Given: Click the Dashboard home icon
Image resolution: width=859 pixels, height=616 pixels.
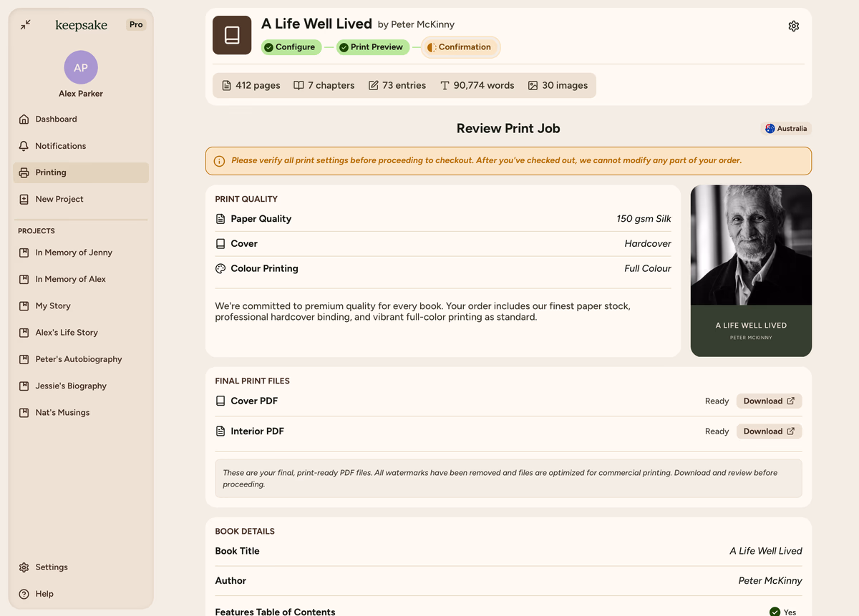Looking at the screenshot, I should pyautogui.click(x=24, y=119).
